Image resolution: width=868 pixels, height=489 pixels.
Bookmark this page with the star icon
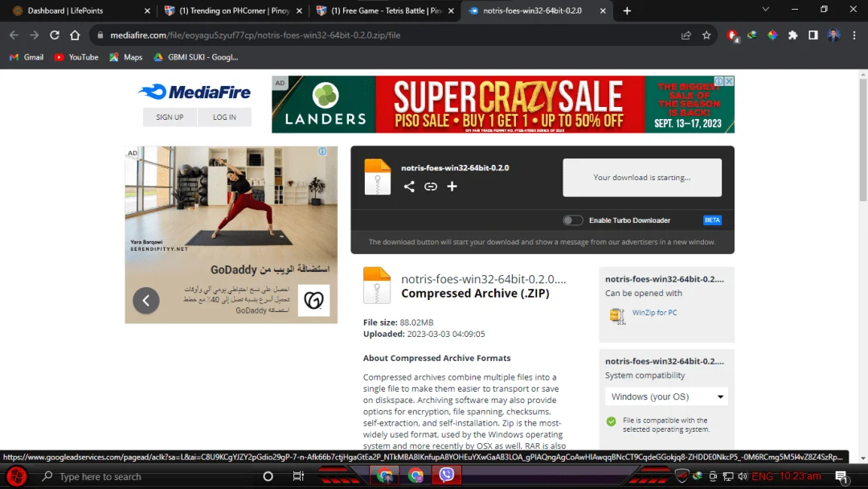706,35
